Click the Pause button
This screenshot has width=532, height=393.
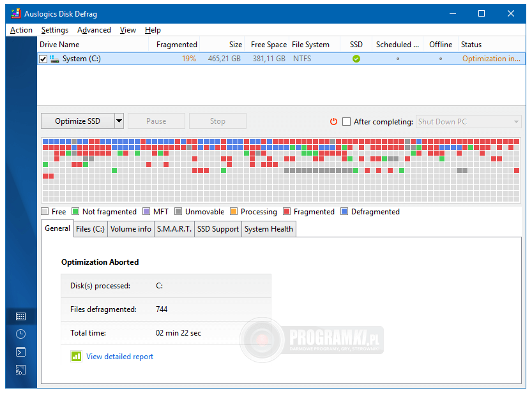pyautogui.click(x=156, y=121)
